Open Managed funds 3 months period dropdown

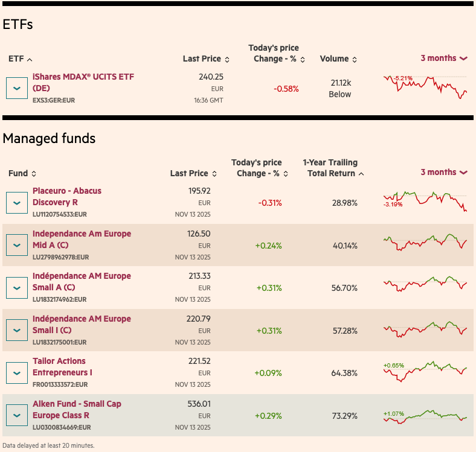[444, 173]
